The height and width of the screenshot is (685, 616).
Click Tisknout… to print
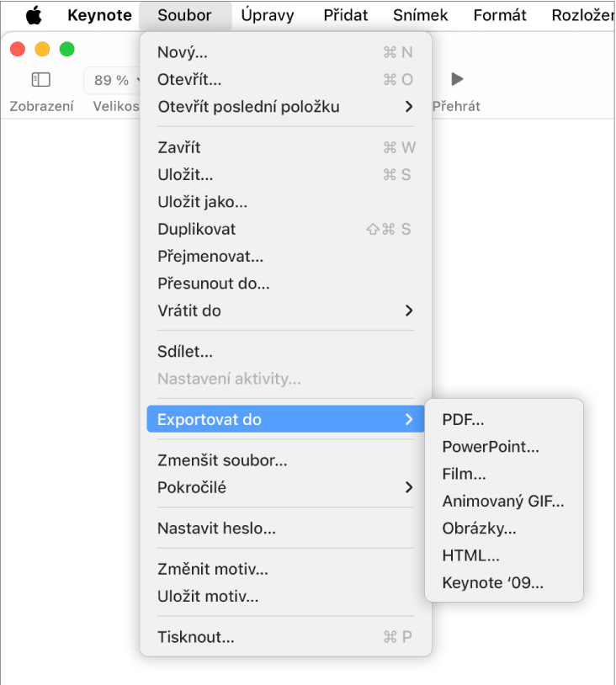click(285, 636)
